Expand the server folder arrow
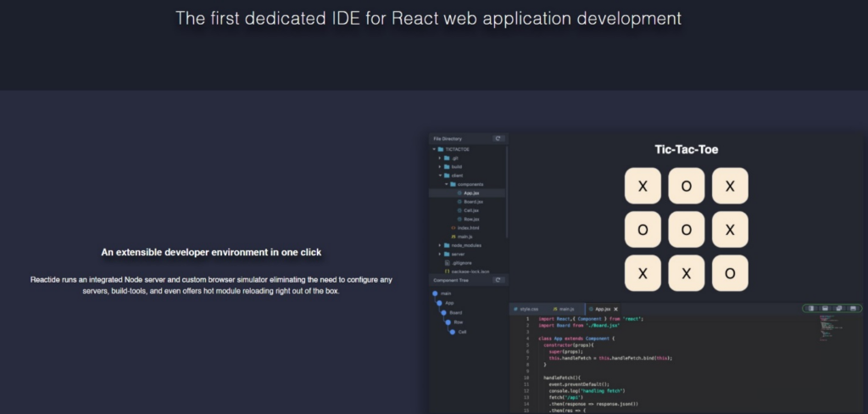Viewport: 868px width, 414px height. point(440,255)
